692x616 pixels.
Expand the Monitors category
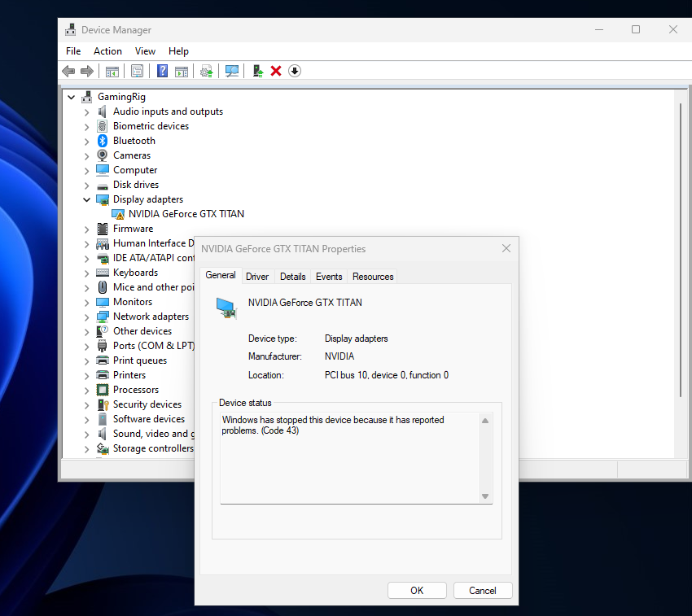[x=86, y=302]
